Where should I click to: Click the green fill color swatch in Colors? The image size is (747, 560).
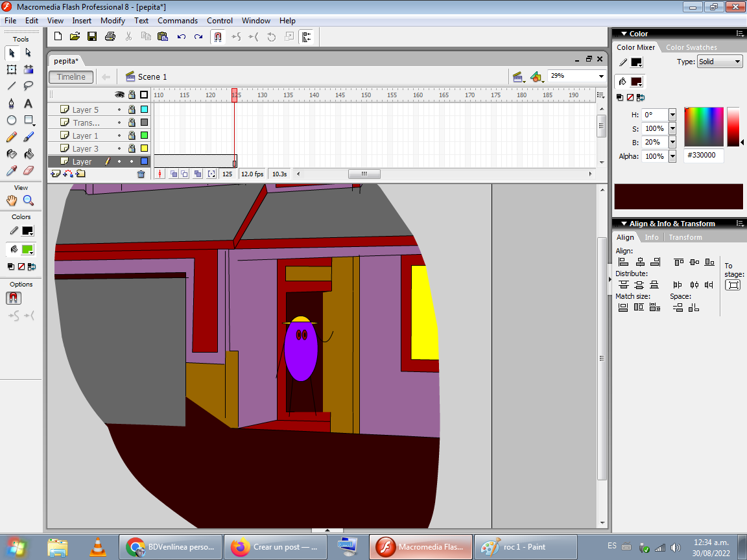(x=28, y=249)
